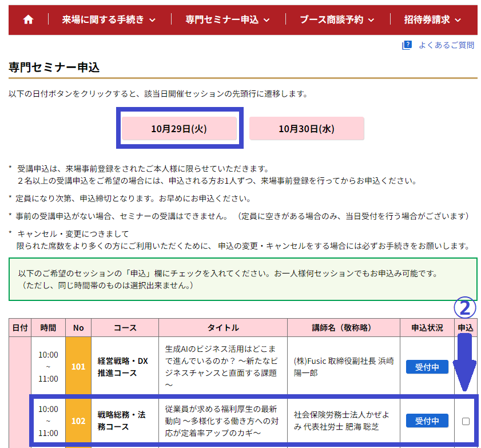The width and height of the screenshot is (481, 448).
Task: Click 受付中 status for session 102
Action: pos(427,421)
